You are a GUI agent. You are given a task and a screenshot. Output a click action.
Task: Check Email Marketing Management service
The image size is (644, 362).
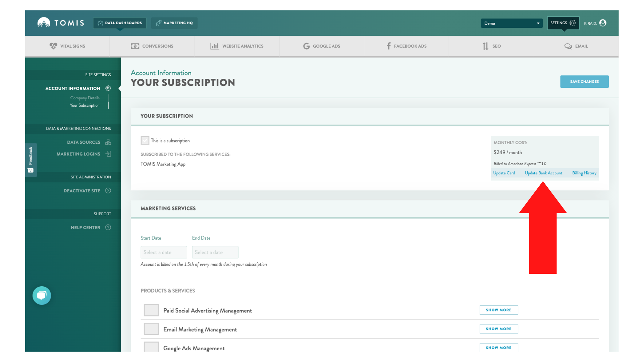point(151,329)
